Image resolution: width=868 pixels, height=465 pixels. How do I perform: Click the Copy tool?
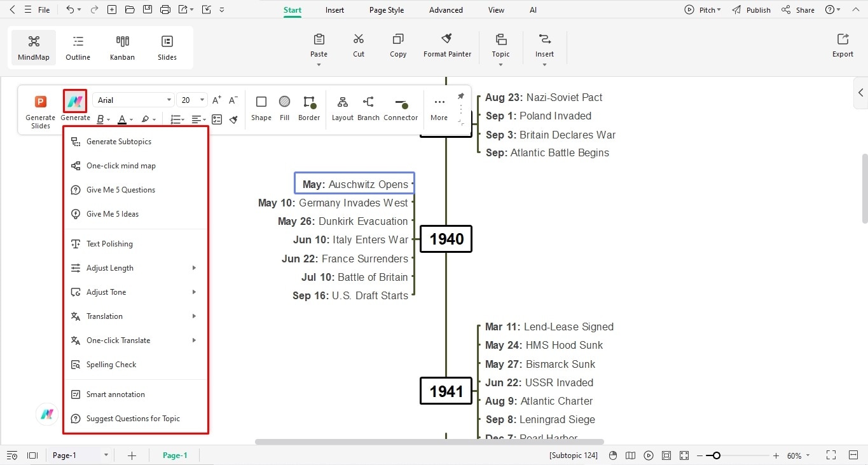(398, 46)
